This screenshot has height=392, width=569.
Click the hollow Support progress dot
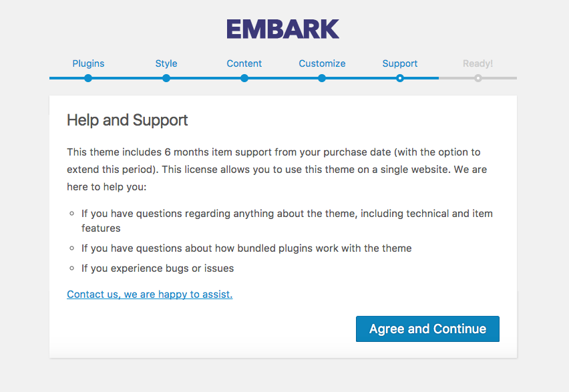[x=400, y=78]
